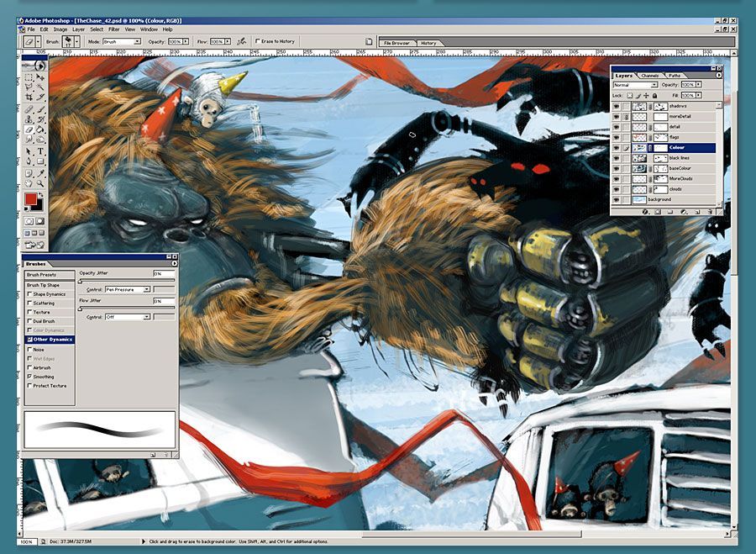Select the Lasso tool
Viewport: 756px width, 554px height.
(x=29, y=87)
